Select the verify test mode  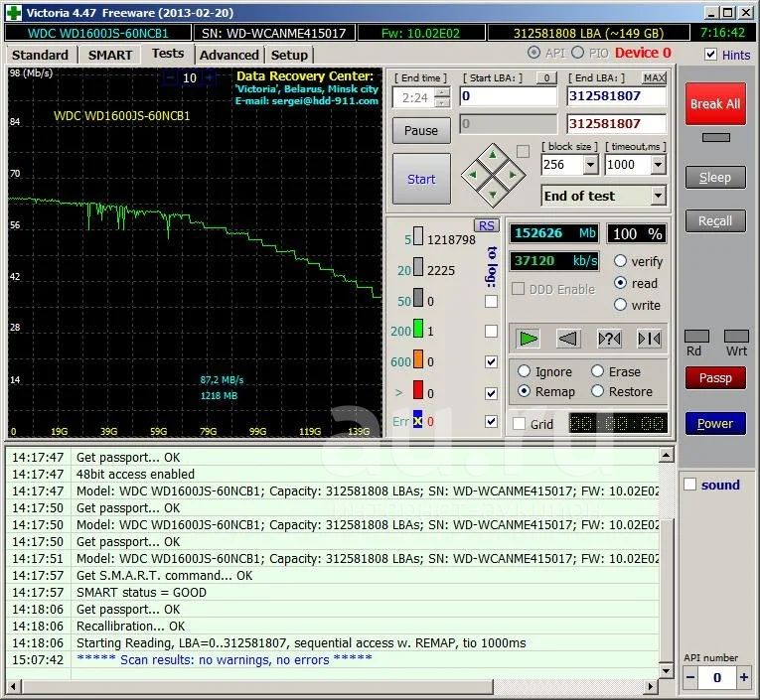pyautogui.click(x=620, y=261)
